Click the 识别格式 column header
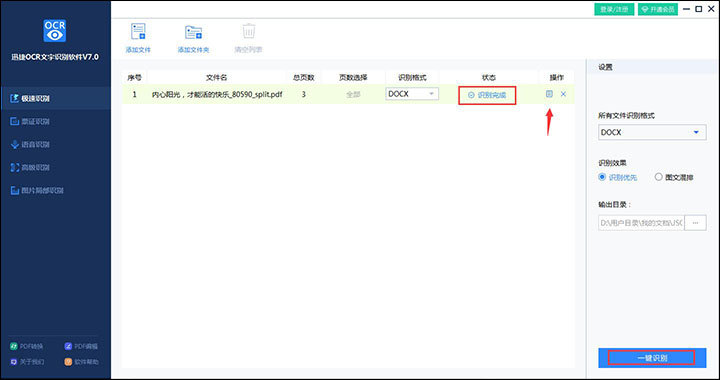 coord(412,78)
